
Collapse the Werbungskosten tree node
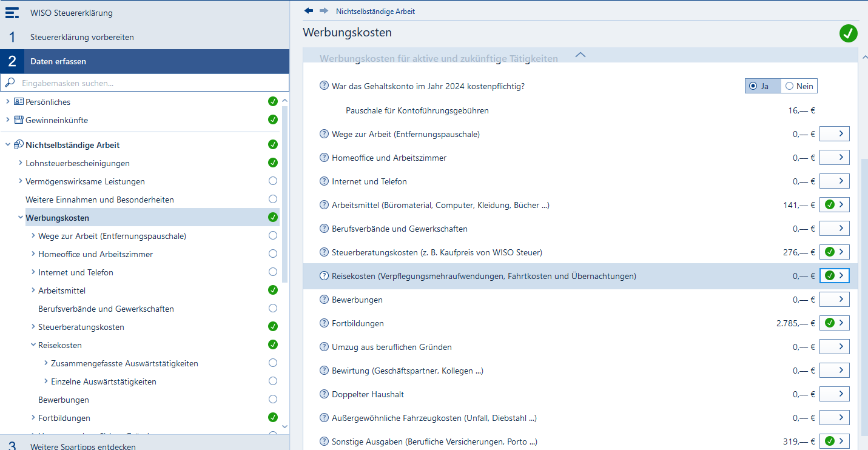pos(21,218)
